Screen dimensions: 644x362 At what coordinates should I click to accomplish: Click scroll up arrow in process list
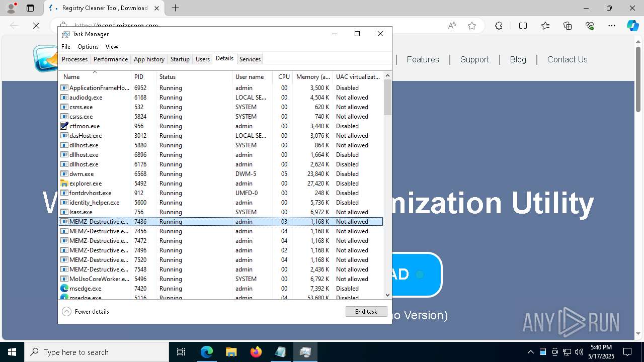(387, 75)
